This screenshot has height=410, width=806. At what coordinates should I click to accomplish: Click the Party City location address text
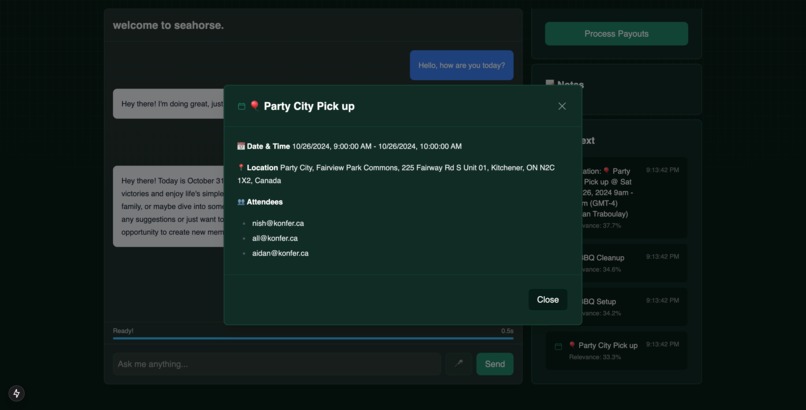click(x=396, y=174)
